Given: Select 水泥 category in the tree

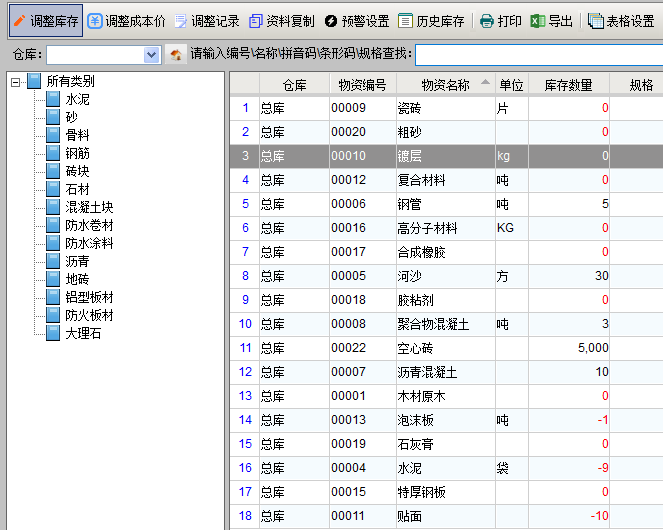Looking at the screenshot, I should (77, 99).
